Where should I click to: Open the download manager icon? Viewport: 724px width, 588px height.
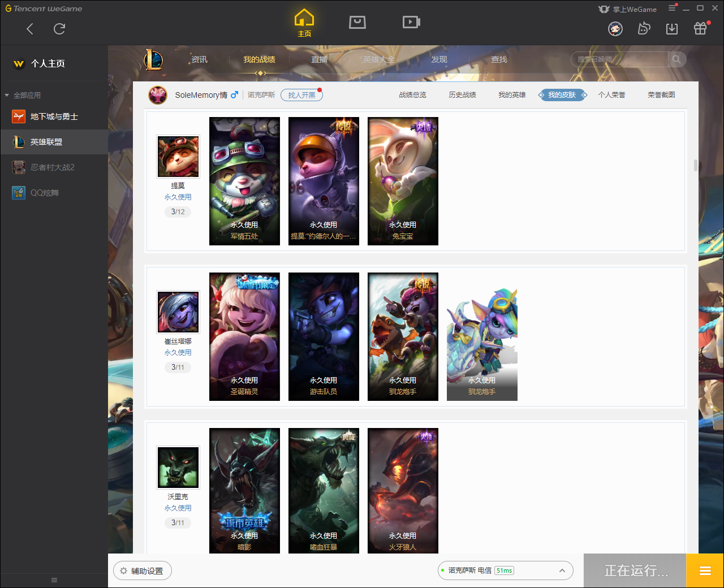point(672,29)
